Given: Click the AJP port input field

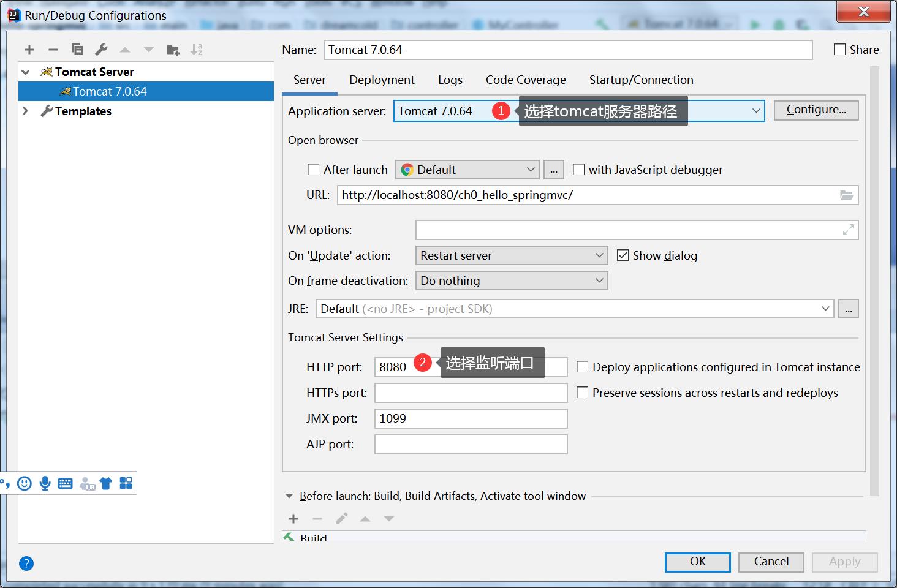Looking at the screenshot, I should (x=471, y=444).
